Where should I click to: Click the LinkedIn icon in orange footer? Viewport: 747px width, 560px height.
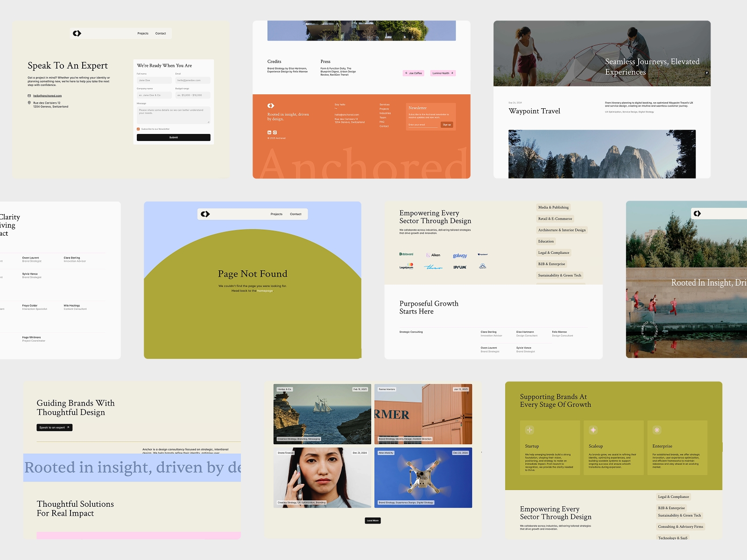pos(269,133)
